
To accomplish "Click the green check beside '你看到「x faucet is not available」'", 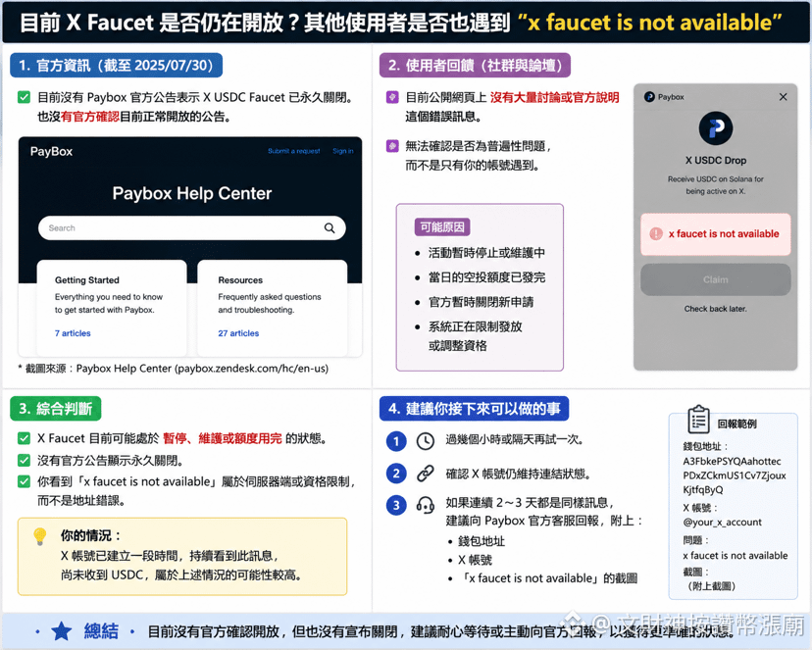I will [24, 481].
